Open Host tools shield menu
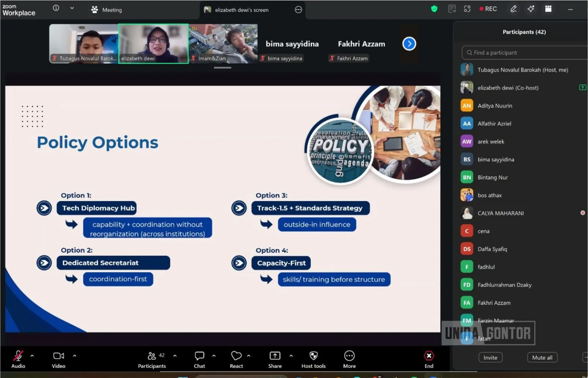 click(x=313, y=359)
